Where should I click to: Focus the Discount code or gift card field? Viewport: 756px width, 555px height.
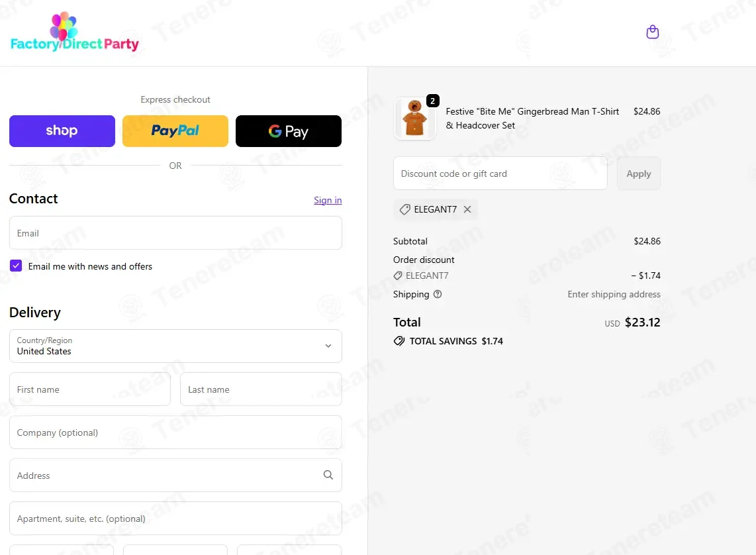coord(500,173)
